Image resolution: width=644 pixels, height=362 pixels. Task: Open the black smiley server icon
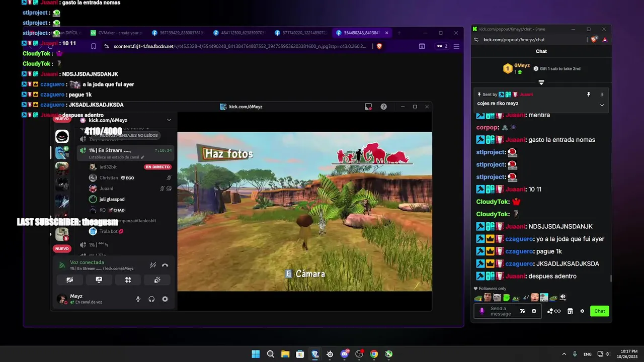(62, 136)
